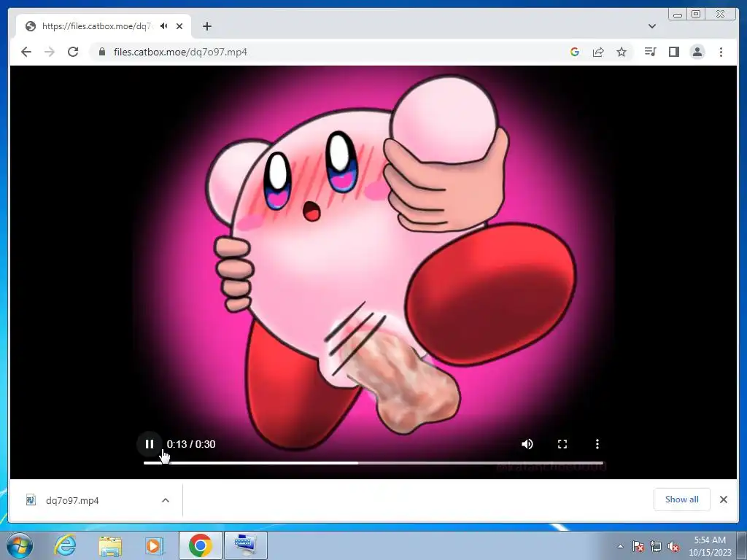This screenshot has height=560, width=747.
Task: Click the browser forward arrow
Action: (50, 52)
